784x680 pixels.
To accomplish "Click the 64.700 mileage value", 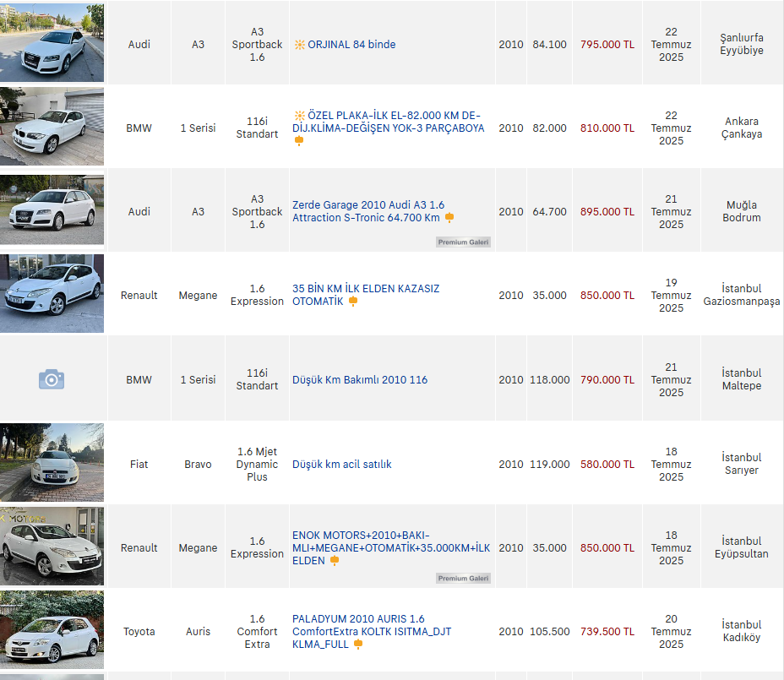I will click(549, 211).
